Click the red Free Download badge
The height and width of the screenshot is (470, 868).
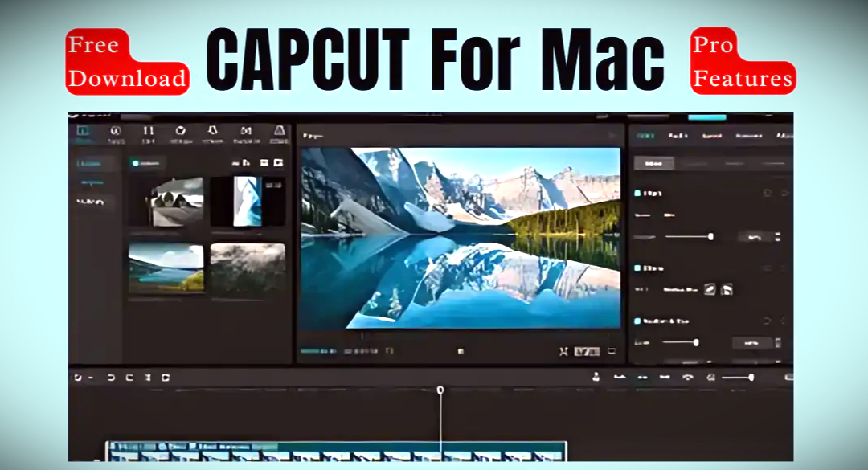pyautogui.click(x=128, y=61)
